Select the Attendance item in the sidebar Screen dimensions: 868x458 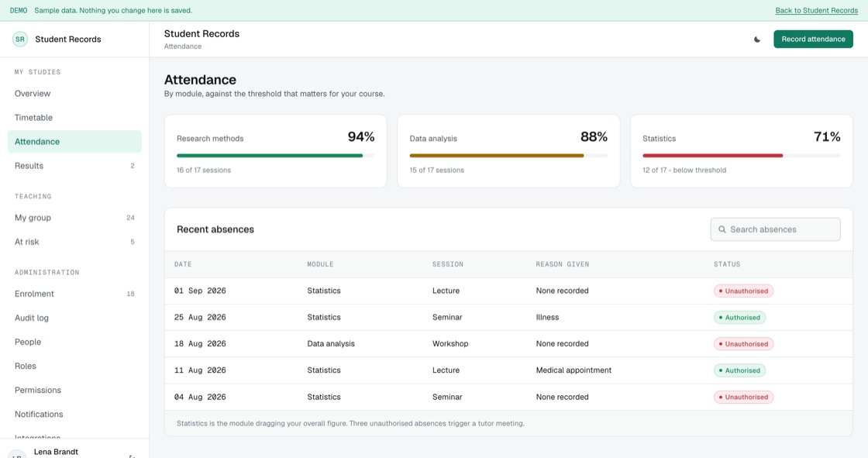[x=74, y=142]
